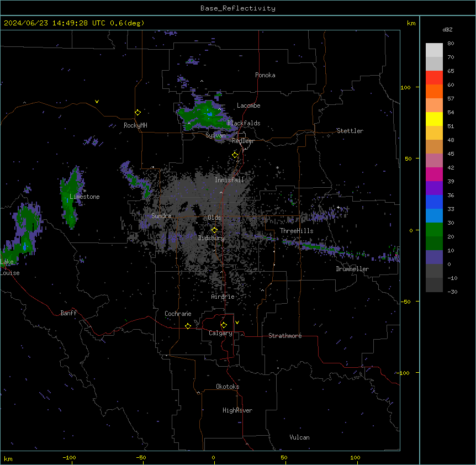Screen dimensions: 476x465
Task: Click the white asterisk marker beside Limestone
Action: [85, 191]
